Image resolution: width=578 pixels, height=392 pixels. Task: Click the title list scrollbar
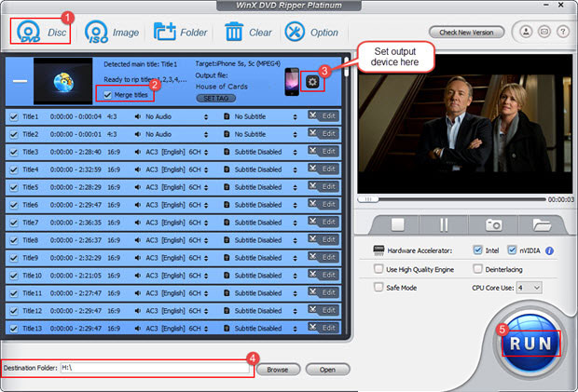(346, 67)
